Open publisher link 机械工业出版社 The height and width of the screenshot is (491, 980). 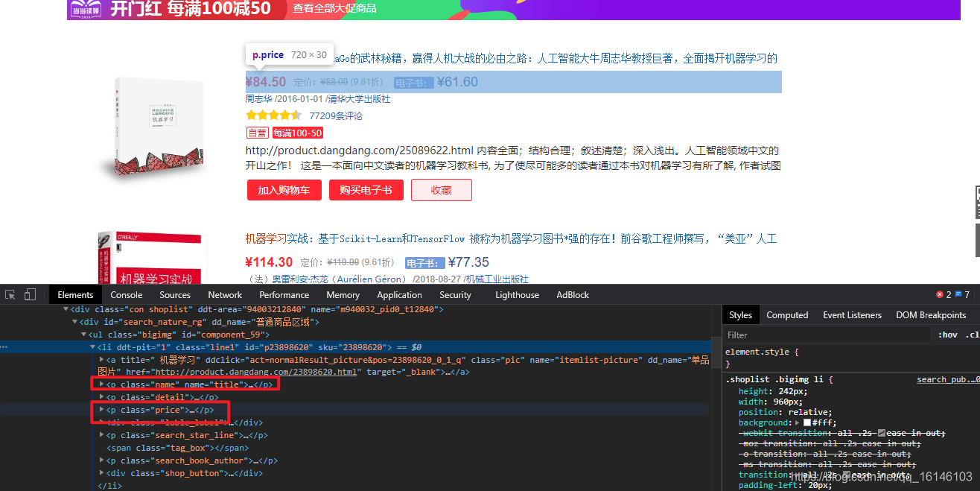tap(497, 279)
